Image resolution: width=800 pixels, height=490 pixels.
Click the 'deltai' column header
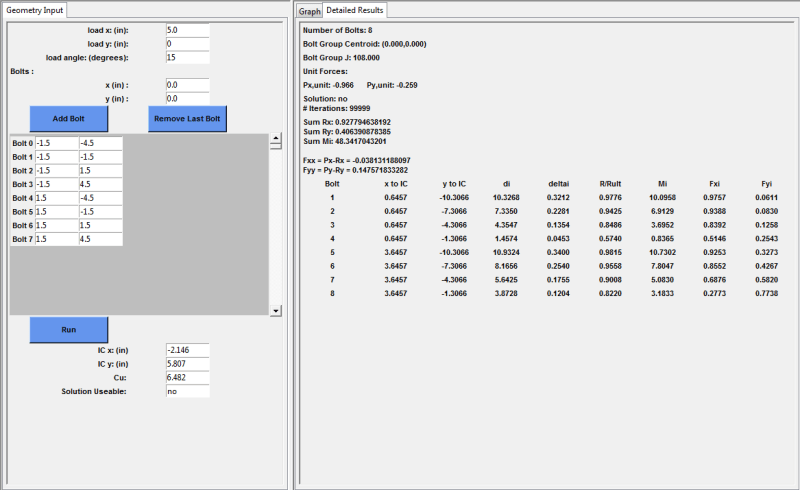click(x=558, y=184)
